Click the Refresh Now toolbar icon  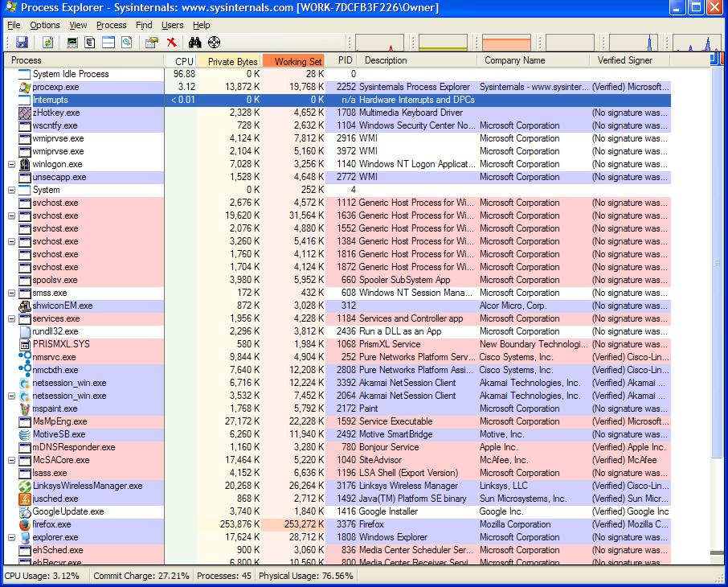[47, 43]
